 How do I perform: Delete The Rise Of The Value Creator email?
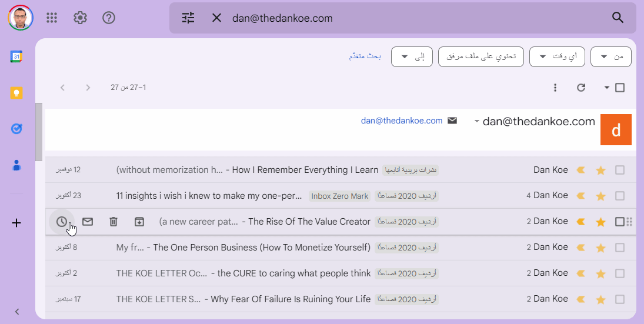coord(114,222)
